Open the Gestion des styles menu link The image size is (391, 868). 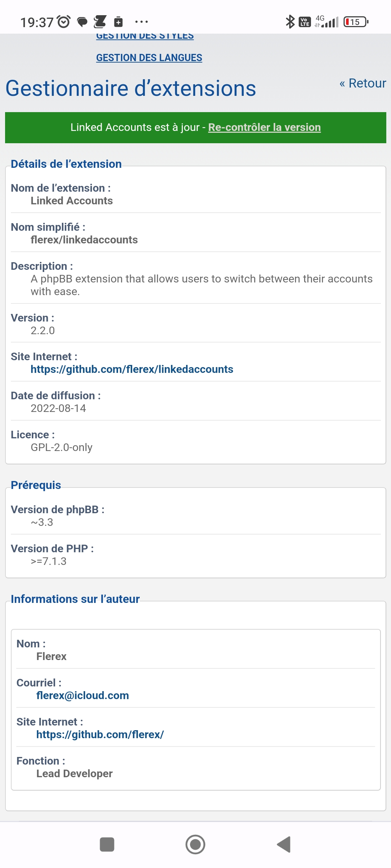[145, 37]
